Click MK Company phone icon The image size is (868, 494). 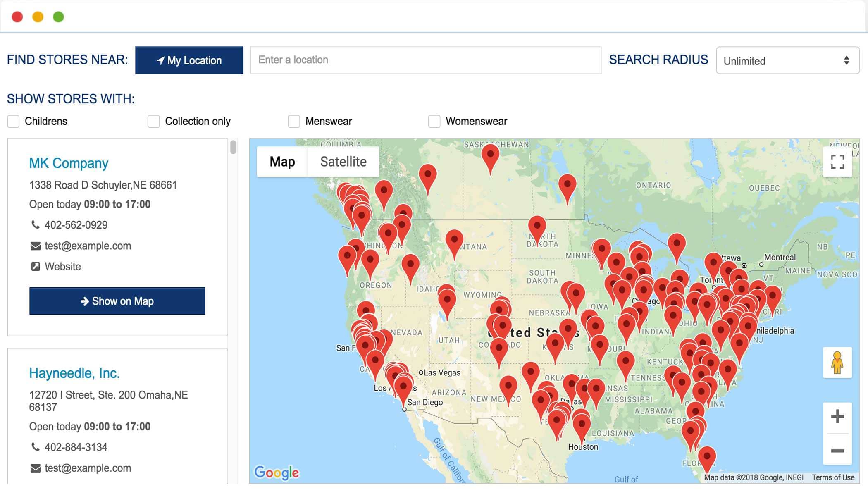36,224
